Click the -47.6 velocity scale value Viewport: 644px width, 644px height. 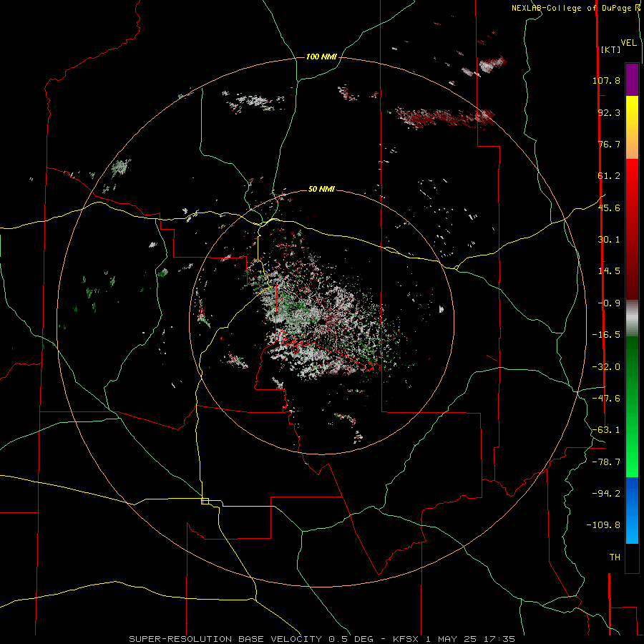coord(606,399)
